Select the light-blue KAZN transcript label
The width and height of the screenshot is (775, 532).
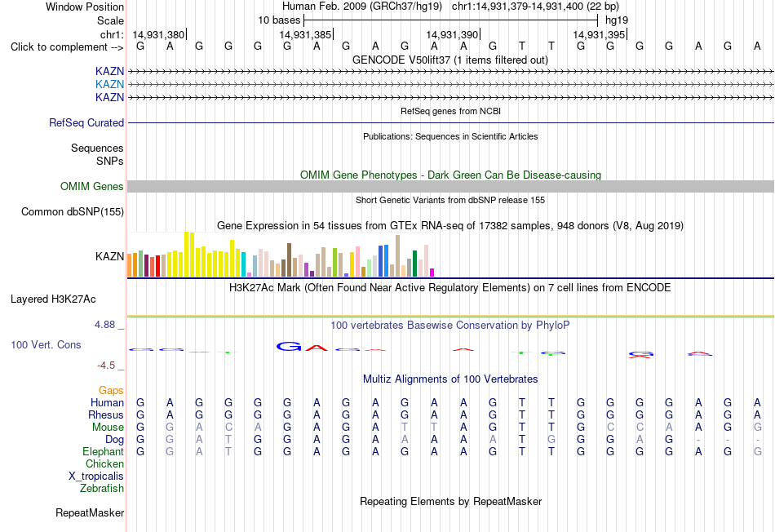coord(109,85)
